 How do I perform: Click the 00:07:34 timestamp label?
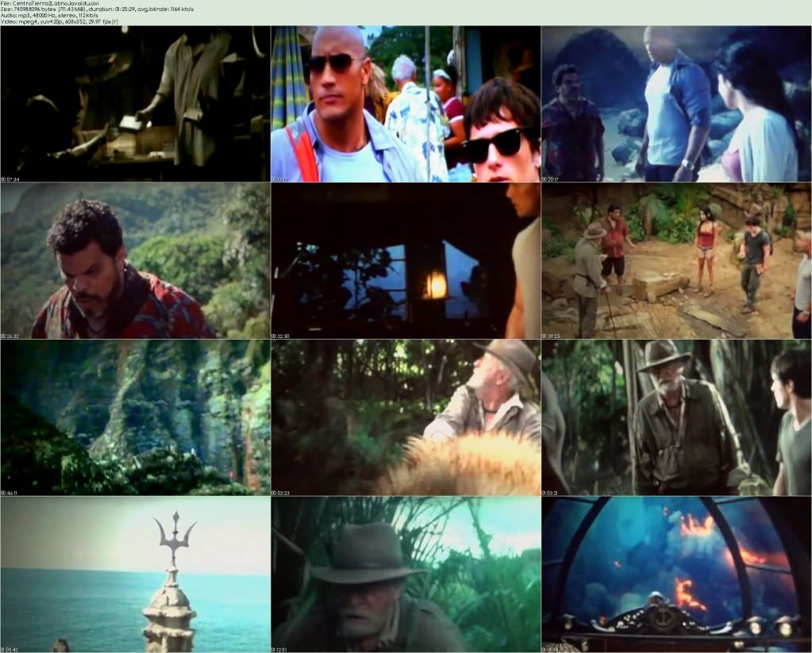10,179
